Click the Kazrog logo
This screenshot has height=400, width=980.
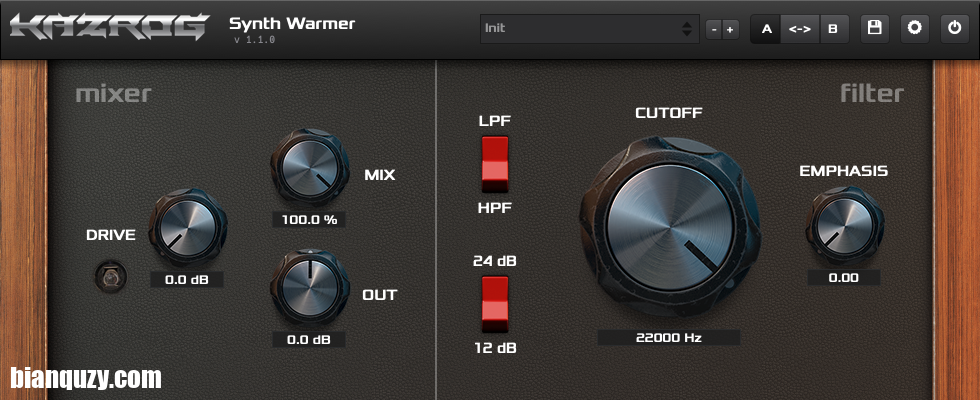click(x=109, y=28)
